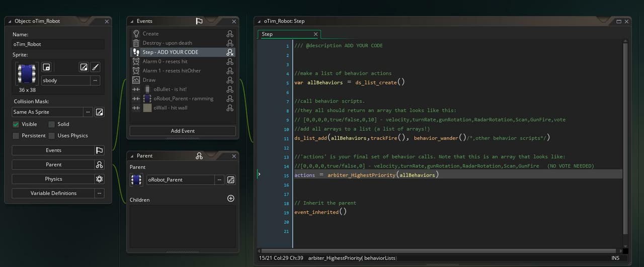Collapse the Events panel title arrow

point(132,21)
